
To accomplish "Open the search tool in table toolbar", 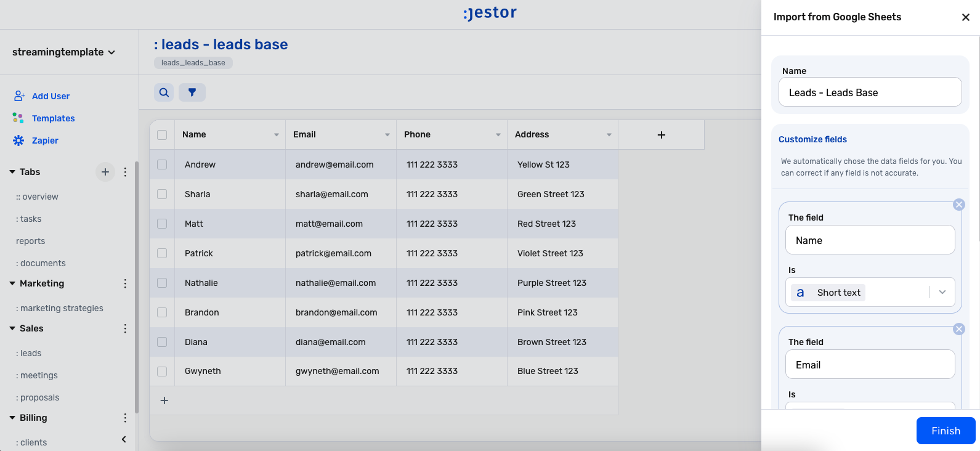I will pyautogui.click(x=164, y=92).
